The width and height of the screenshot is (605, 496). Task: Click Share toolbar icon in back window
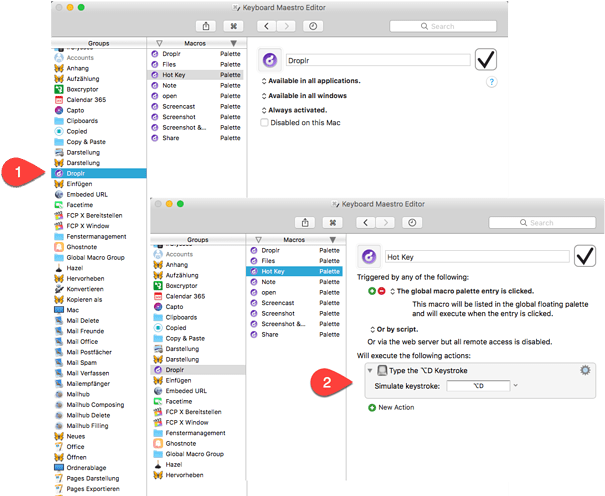pos(206,26)
